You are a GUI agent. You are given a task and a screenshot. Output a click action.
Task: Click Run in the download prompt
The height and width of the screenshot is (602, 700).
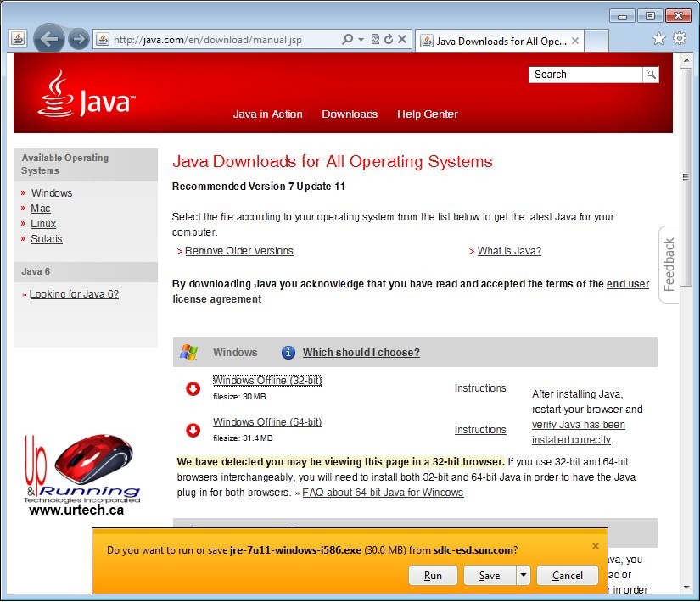[x=433, y=576]
